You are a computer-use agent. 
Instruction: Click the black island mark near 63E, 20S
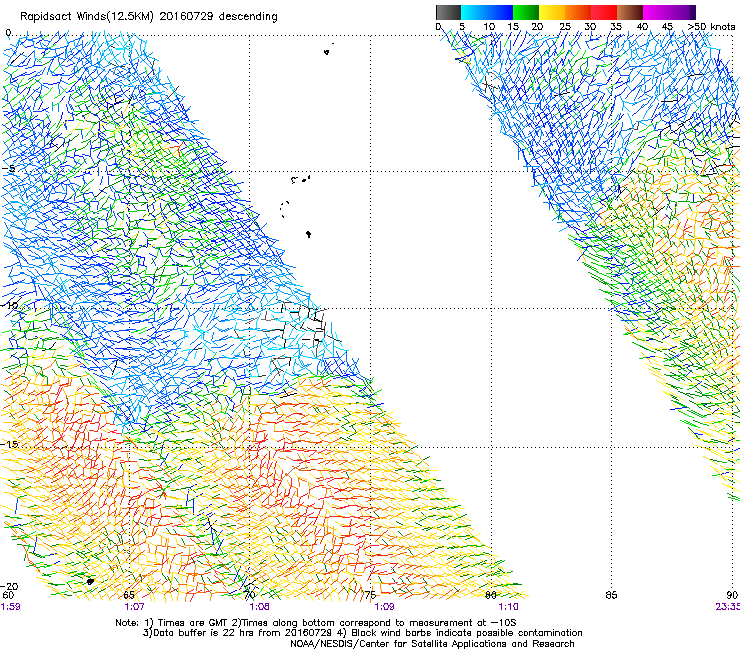coord(91,581)
